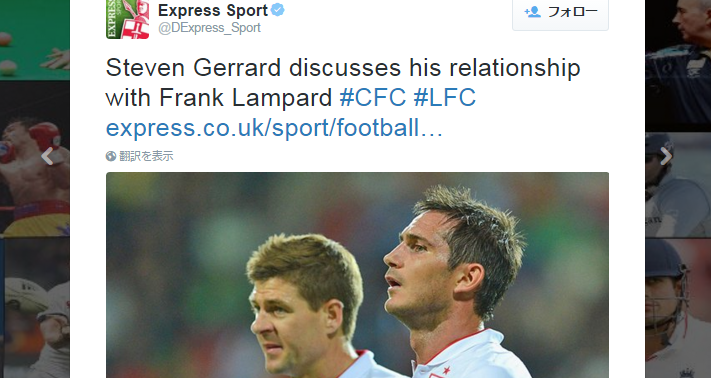
Task: Open the Express Sport profile avatar
Action: coord(127,19)
